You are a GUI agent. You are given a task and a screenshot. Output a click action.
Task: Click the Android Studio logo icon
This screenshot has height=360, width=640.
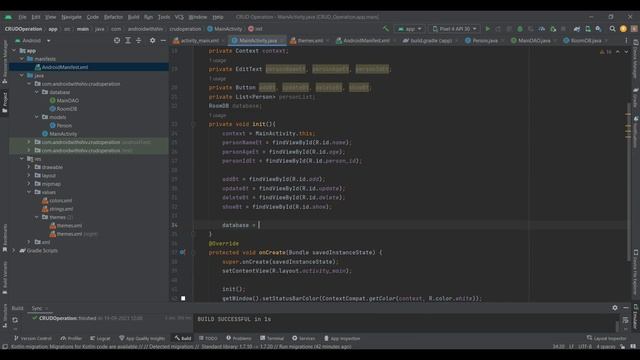pyautogui.click(x=8, y=17)
